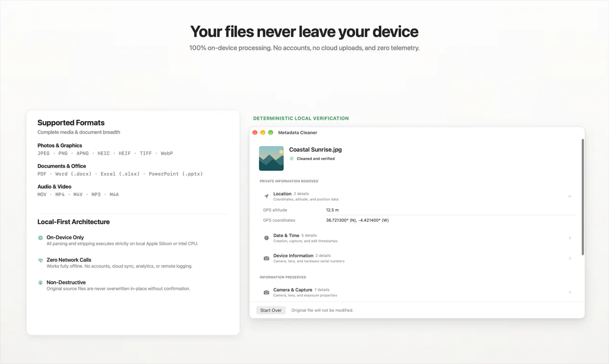Maximize Metadata Cleaner with green button
The image size is (609, 364).
click(x=270, y=133)
